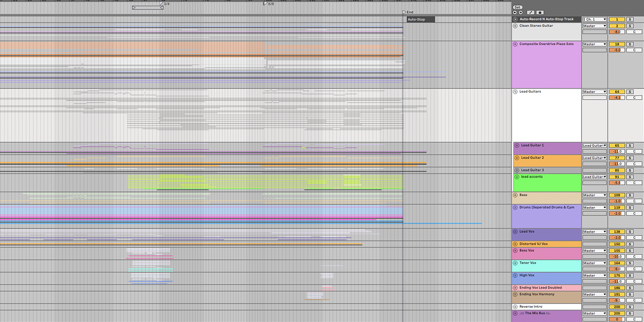Click the -8.0 volume field of Clean Stereo Guitar
This screenshot has height=322, width=644.
pyautogui.click(x=617, y=32)
